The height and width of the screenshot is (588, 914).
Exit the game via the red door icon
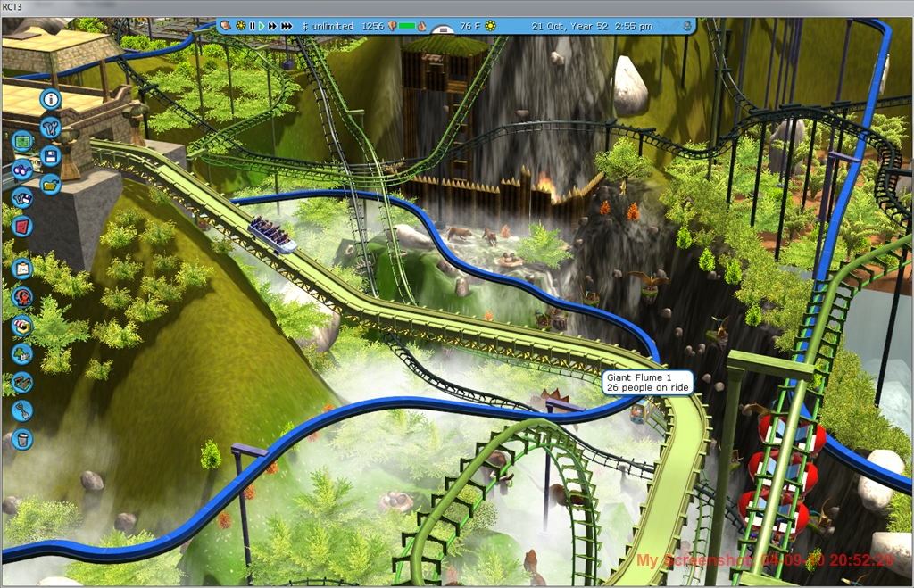(x=22, y=226)
